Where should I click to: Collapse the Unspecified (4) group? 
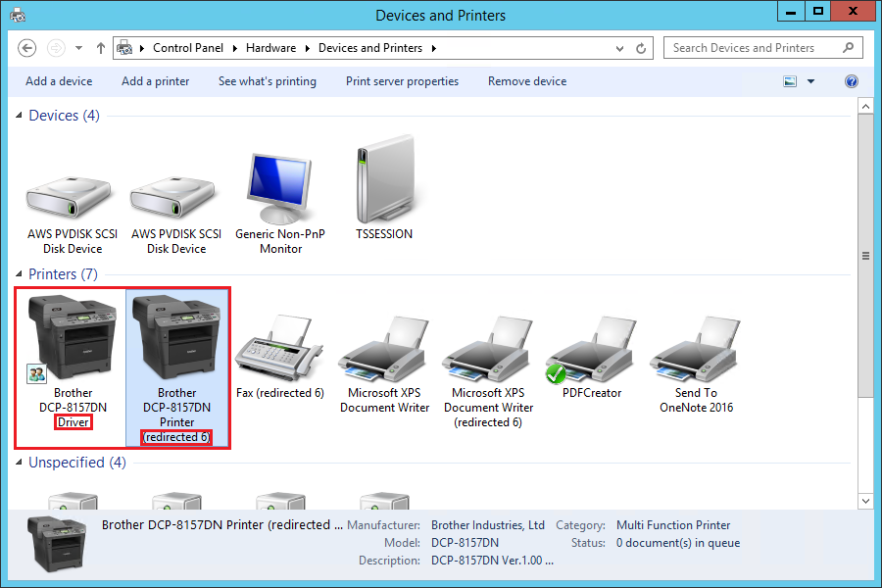click(19, 463)
